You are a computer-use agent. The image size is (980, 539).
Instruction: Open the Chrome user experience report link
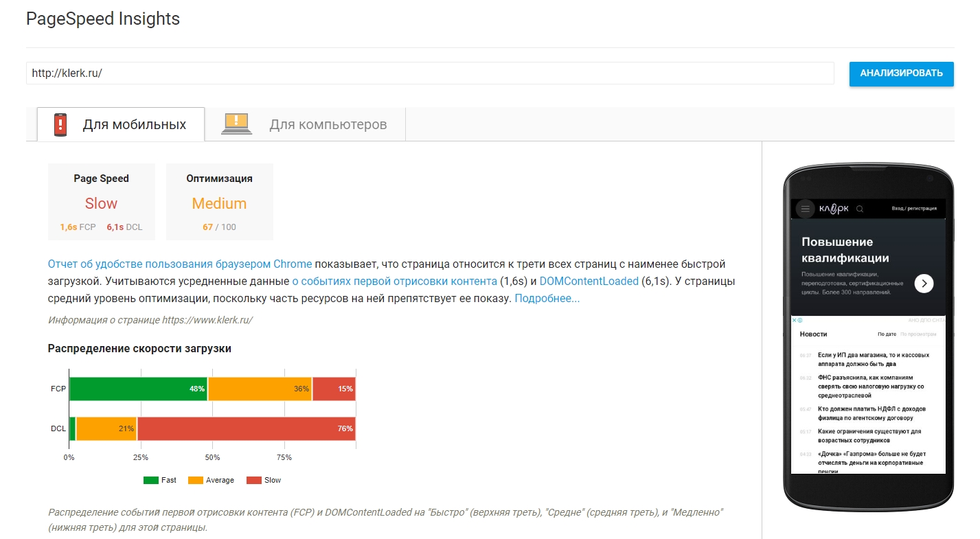(180, 264)
